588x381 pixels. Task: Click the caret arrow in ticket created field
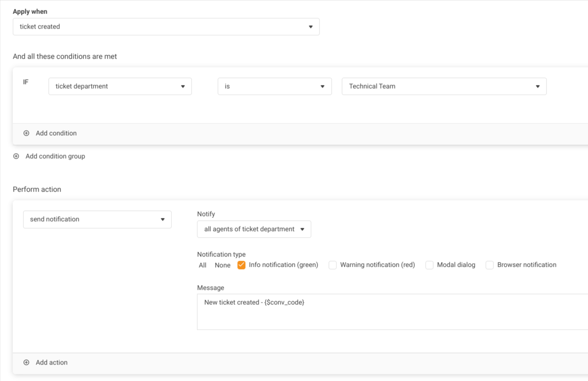click(311, 27)
